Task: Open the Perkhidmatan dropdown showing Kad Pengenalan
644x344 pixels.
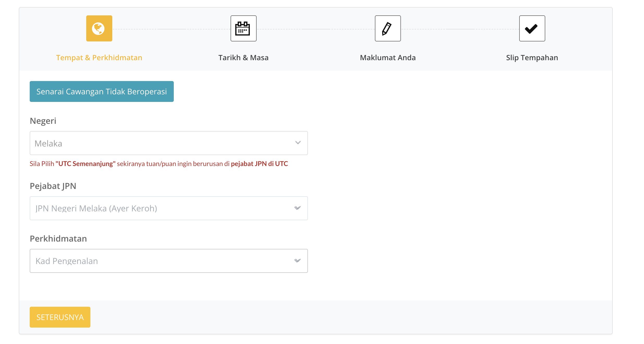Action: [x=169, y=261]
